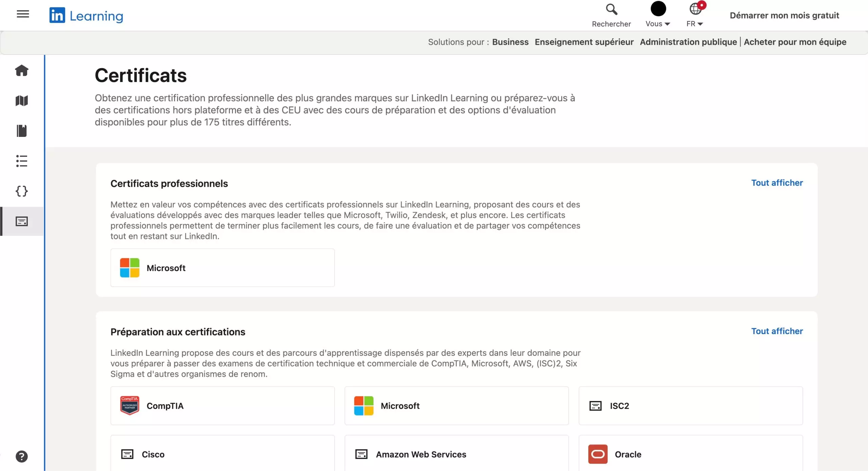The image size is (868, 471).
Task: Open the Enseignement supérieur solutions link
Action: point(584,42)
